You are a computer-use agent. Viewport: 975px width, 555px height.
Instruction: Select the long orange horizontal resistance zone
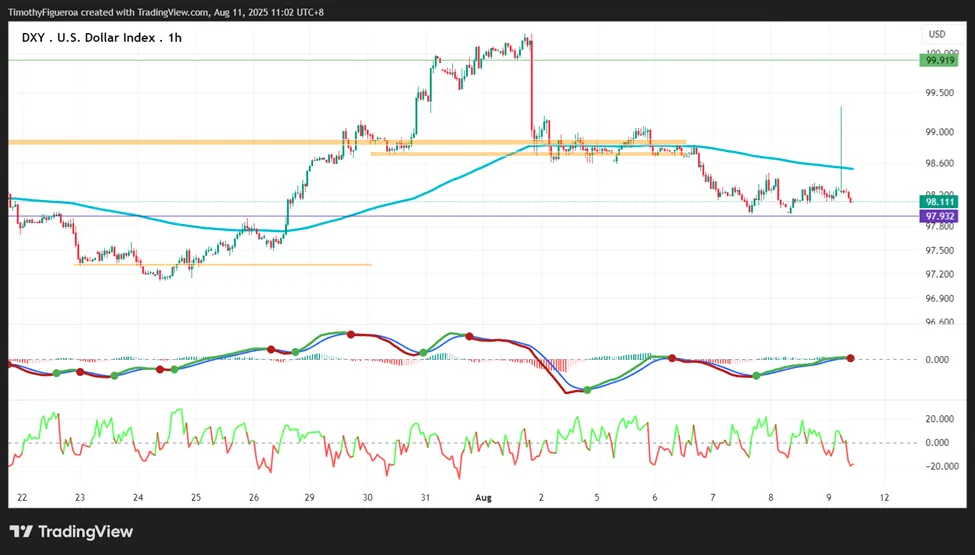click(347, 142)
